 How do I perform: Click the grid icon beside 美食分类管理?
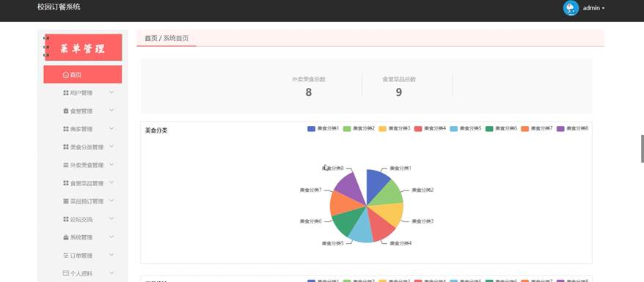pos(66,147)
